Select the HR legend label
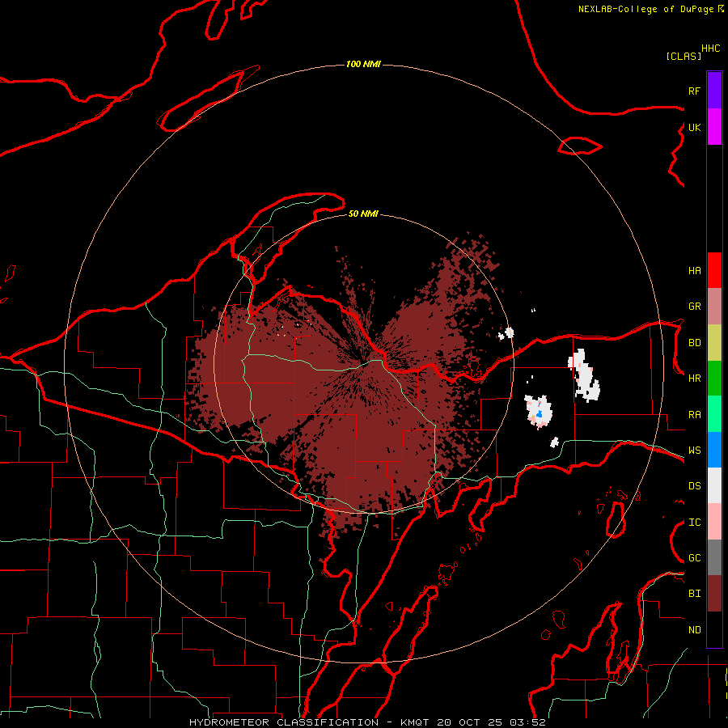 [694, 379]
